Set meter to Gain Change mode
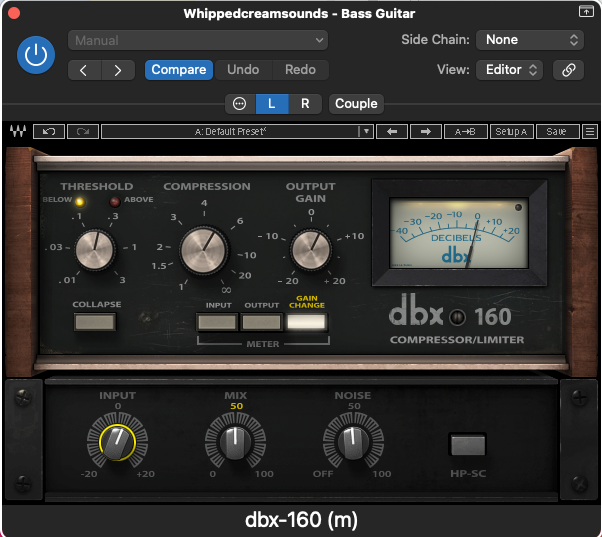The height and width of the screenshot is (537, 602). pyautogui.click(x=306, y=322)
